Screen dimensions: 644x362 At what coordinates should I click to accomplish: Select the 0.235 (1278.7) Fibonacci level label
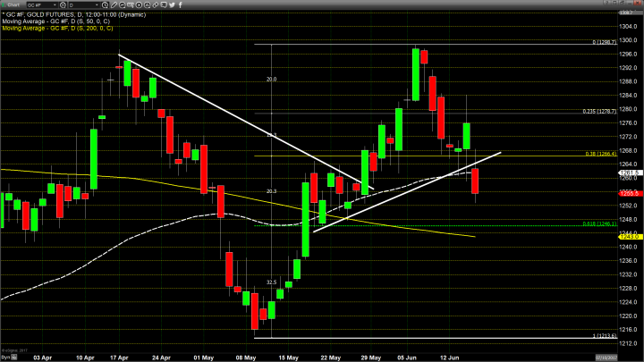pos(598,111)
